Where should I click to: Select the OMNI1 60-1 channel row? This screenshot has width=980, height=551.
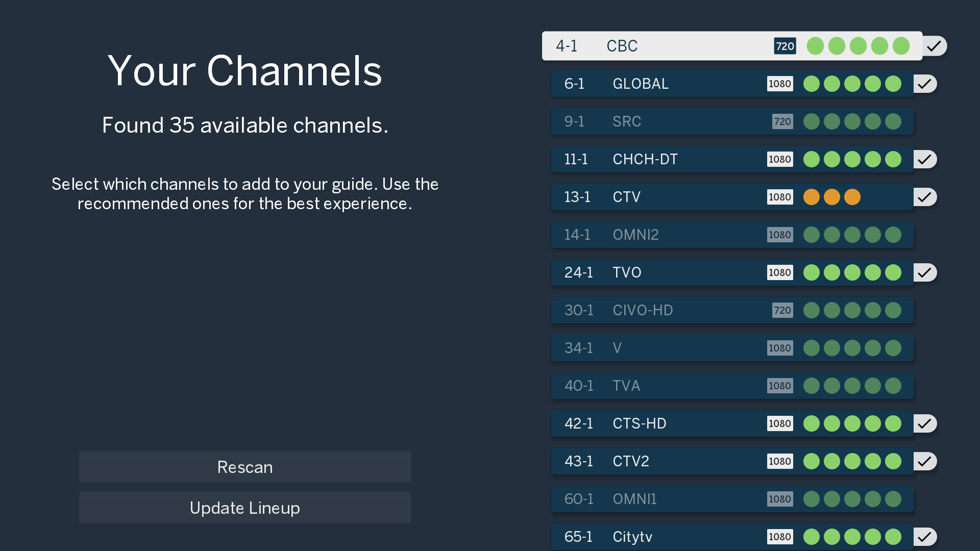click(732, 499)
